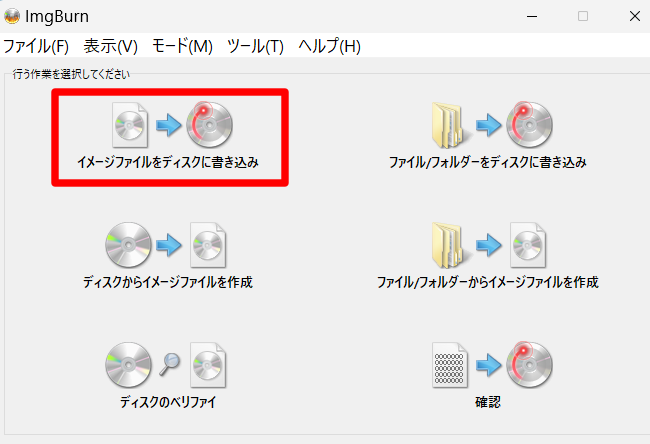Choose ファイル/フォルダーからイメージファイルを作成 option
Viewport: 650px width, 444px height.
point(488,282)
